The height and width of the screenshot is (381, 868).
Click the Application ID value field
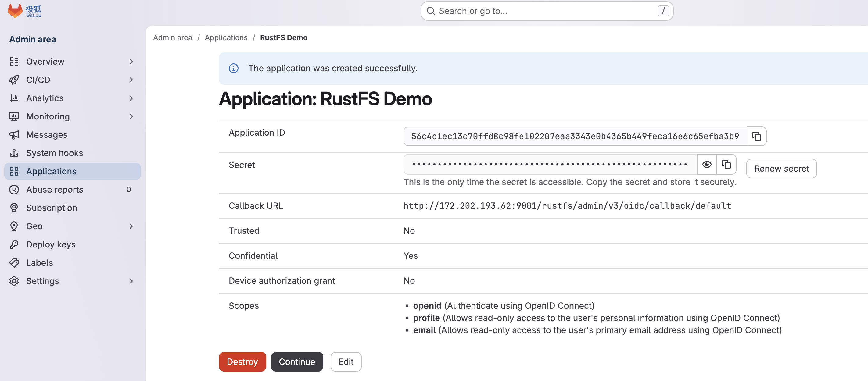click(575, 136)
